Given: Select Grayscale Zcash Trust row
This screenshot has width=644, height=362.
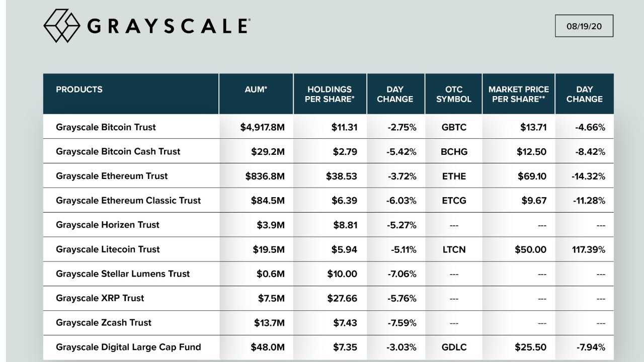Looking at the screenshot, I should click(x=103, y=323).
